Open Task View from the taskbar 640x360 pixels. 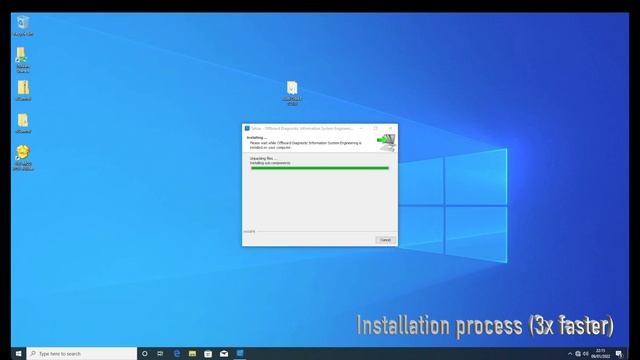pos(160,353)
